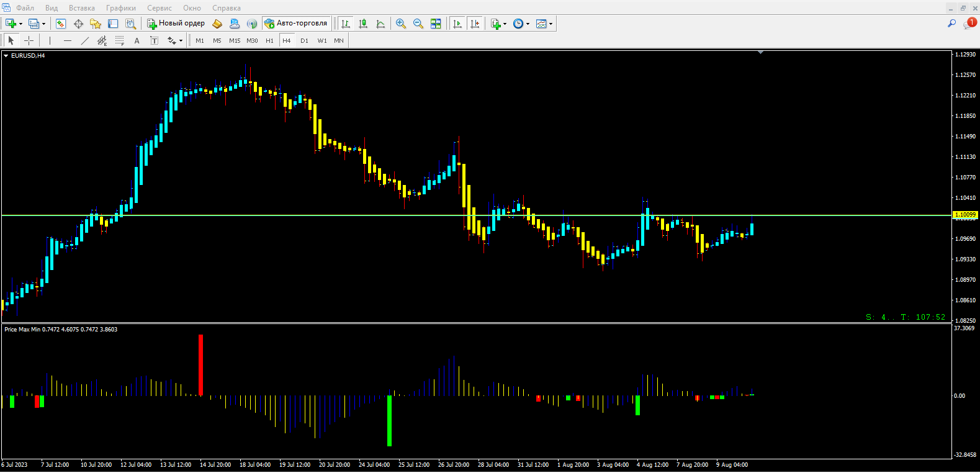
Task: Open the Вставка menu
Action: (81, 8)
